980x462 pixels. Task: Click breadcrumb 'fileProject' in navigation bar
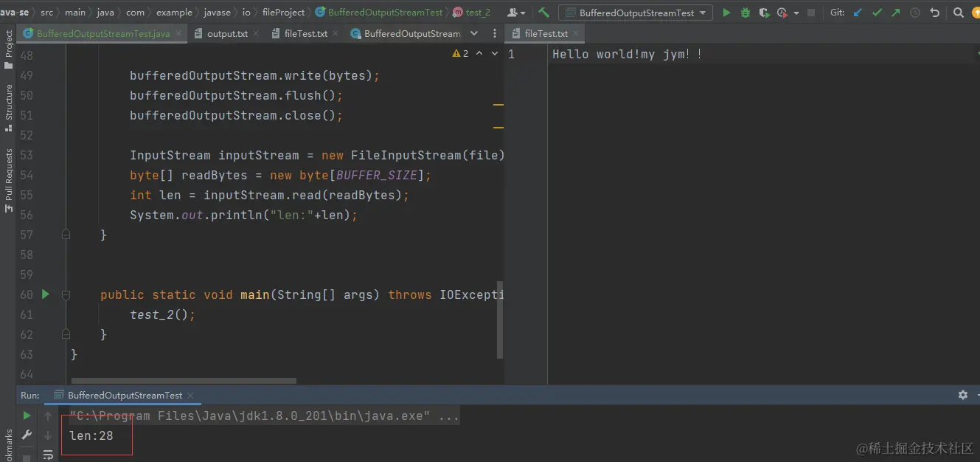283,13
